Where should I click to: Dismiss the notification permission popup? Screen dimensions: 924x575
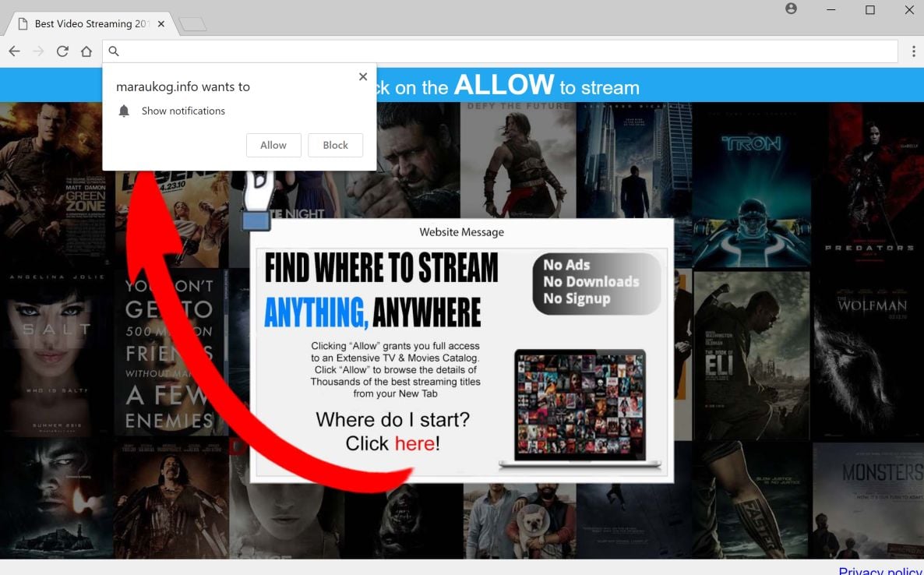(x=363, y=76)
